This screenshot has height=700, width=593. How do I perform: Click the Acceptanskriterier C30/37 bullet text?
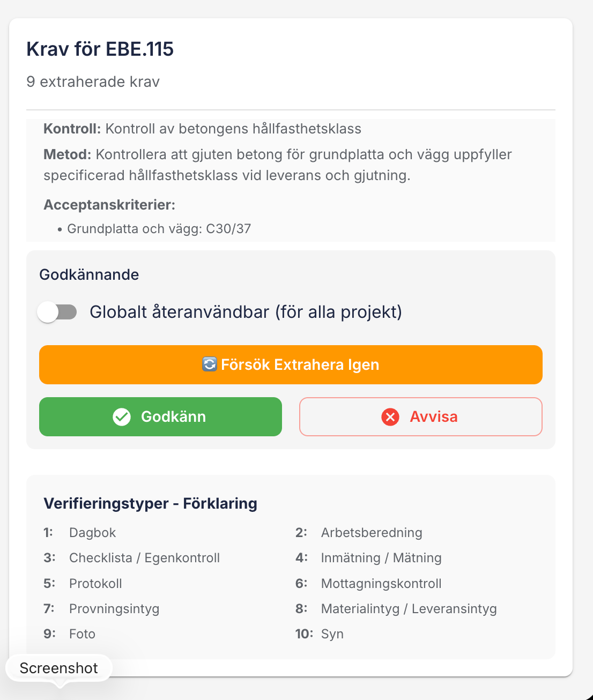click(159, 229)
